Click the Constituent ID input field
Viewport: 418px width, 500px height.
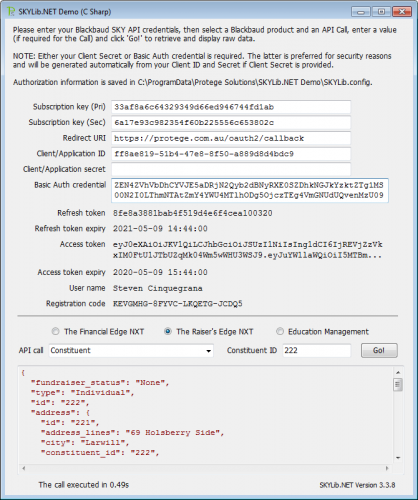pos(317,351)
